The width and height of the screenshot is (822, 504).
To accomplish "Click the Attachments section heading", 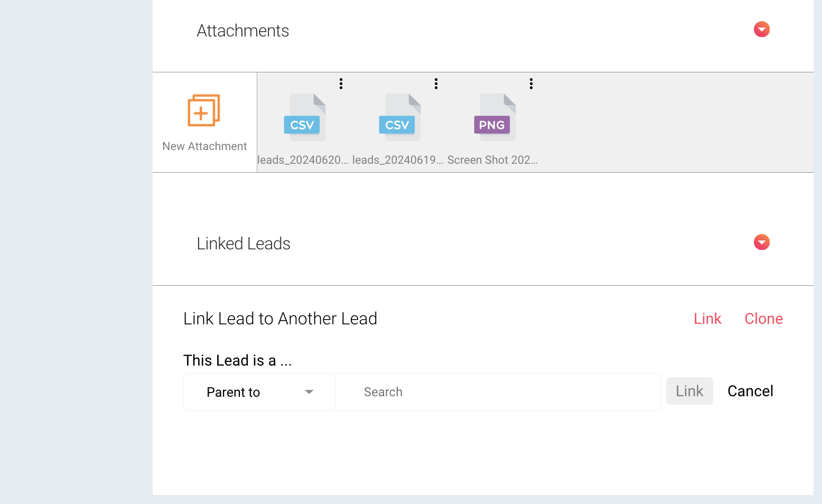I will [x=242, y=31].
